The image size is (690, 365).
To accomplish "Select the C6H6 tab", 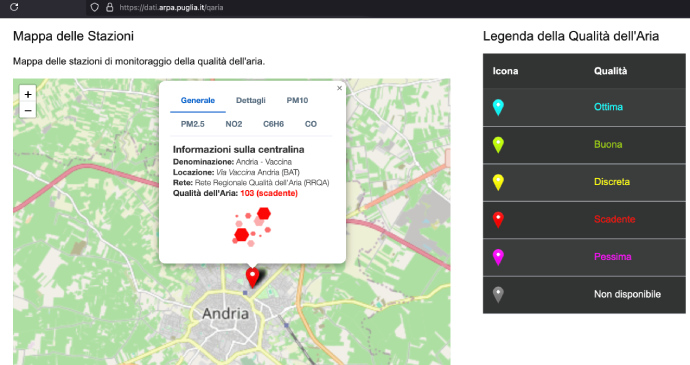I will coord(273,124).
